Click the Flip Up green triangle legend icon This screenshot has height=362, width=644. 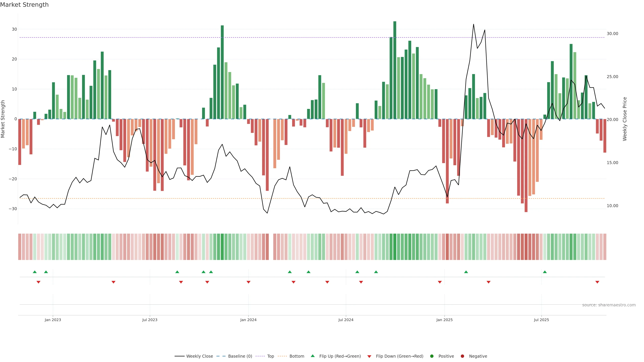312,356
